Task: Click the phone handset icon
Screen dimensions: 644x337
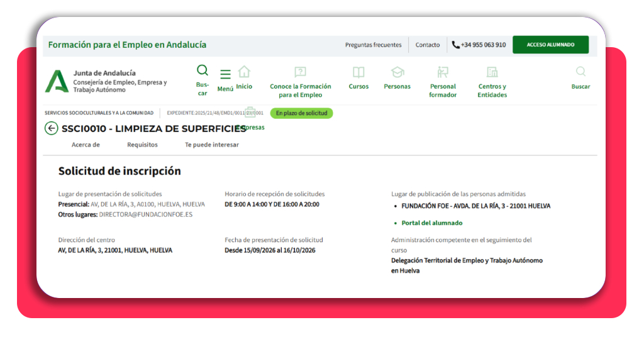Action: pos(455,45)
